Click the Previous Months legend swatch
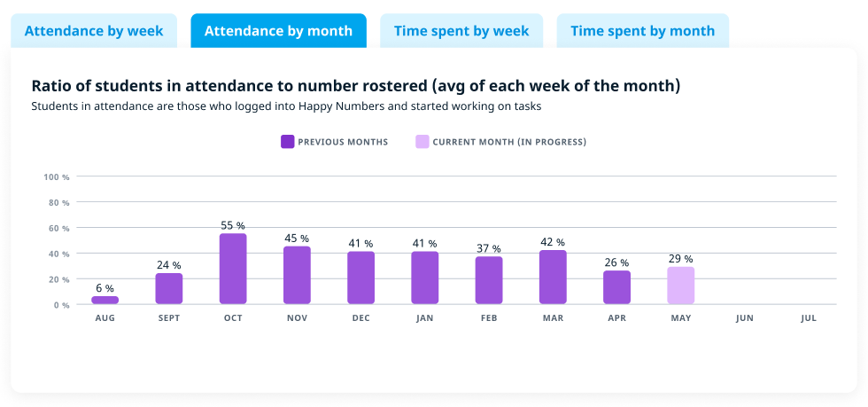Image resolution: width=868 pixels, height=407 pixels. point(287,142)
